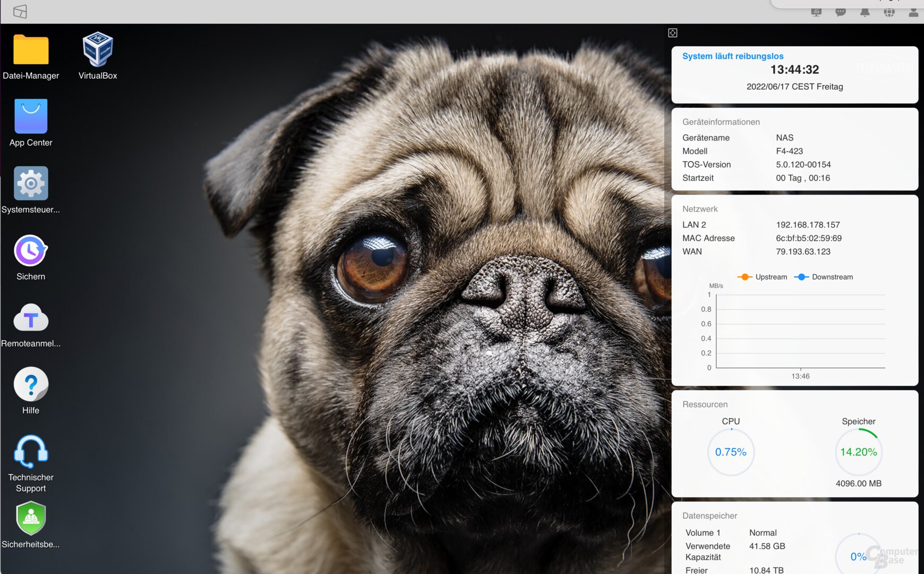
Task: Open Systemsteuerung gear icon
Action: click(x=31, y=183)
